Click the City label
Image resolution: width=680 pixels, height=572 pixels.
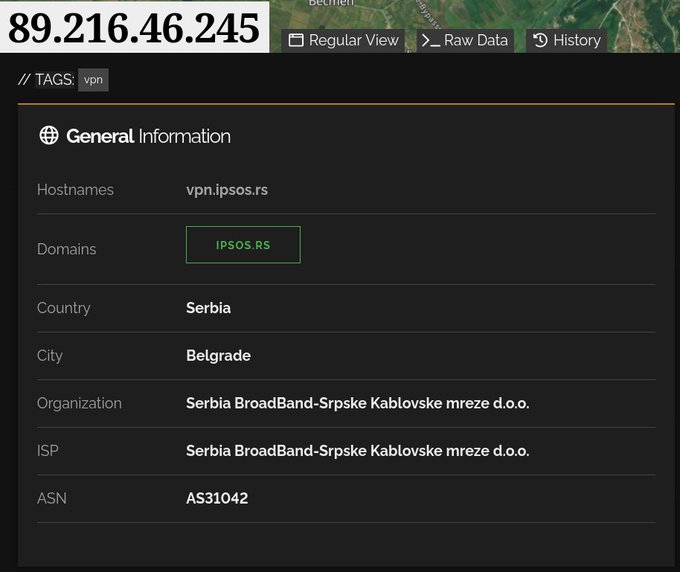50,356
